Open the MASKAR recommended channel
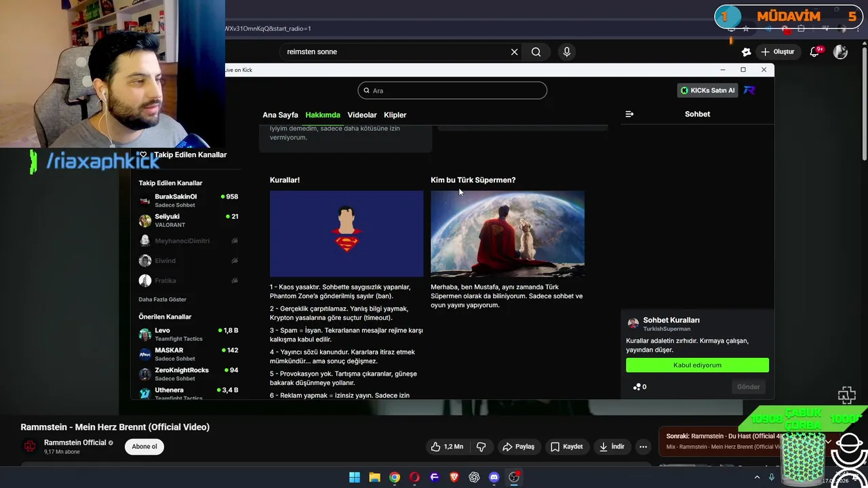 click(x=189, y=354)
